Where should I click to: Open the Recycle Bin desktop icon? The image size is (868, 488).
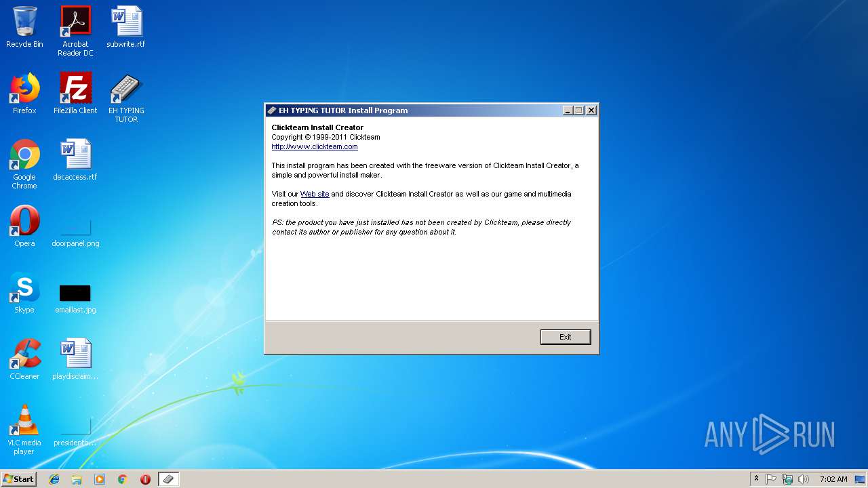(x=24, y=27)
